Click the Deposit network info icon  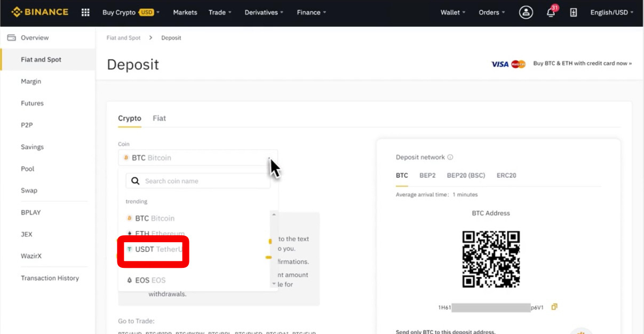450,157
